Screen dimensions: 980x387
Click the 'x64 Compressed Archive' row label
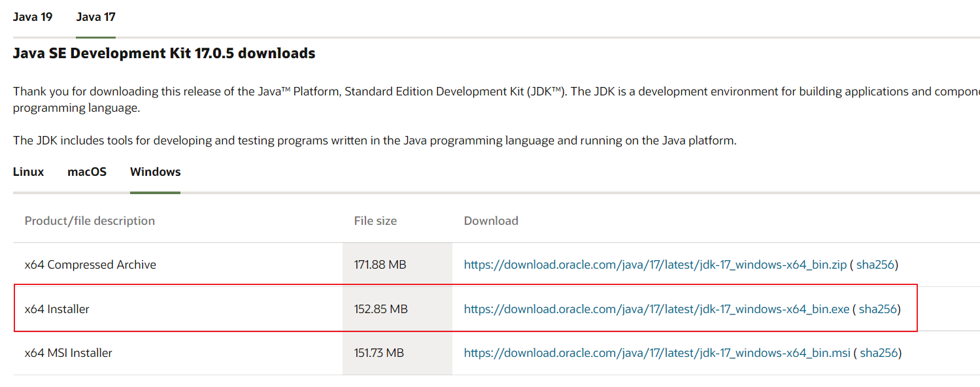[90, 265]
